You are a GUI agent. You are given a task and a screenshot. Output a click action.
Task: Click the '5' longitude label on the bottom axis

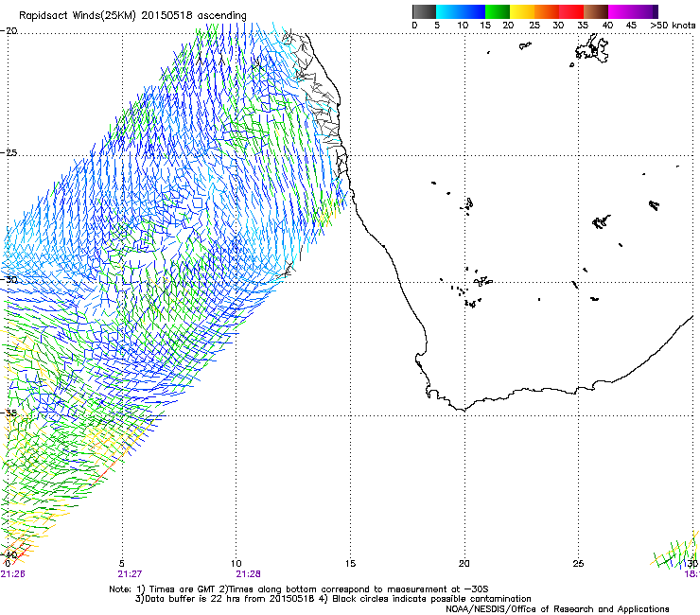click(122, 564)
